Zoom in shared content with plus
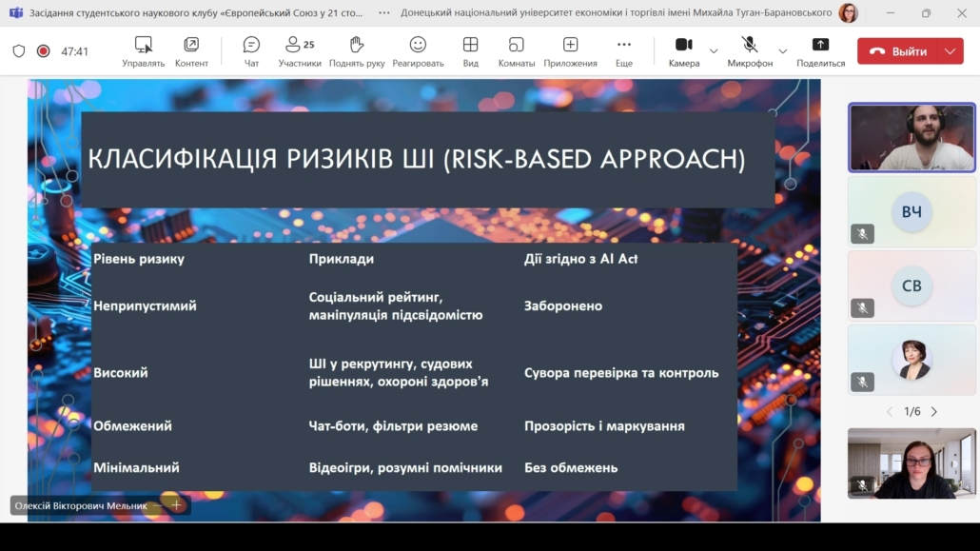The height and width of the screenshot is (551, 980). pyautogui.click(x=176, y=505)
